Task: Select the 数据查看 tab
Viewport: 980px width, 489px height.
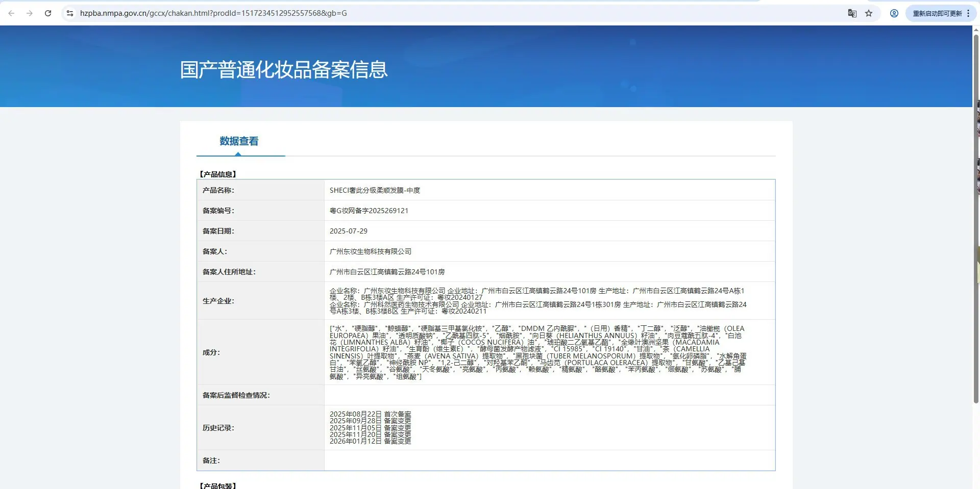Action: click(239, 141)
